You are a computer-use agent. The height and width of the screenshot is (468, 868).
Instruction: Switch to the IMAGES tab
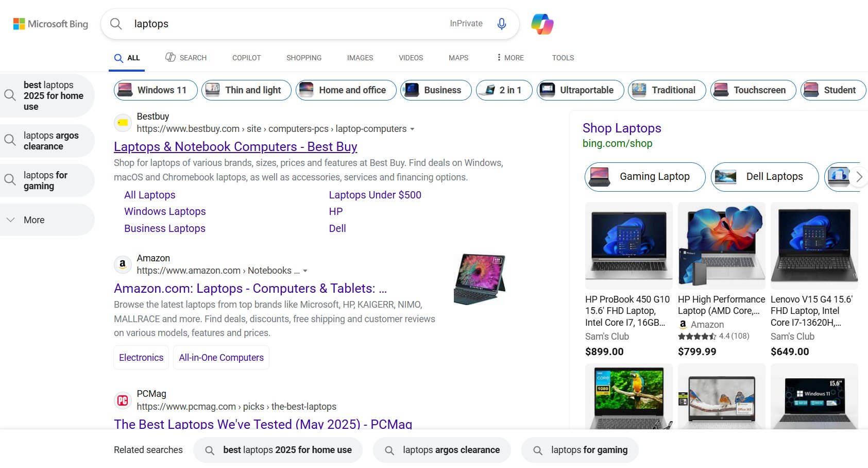(x=360, y=58)
